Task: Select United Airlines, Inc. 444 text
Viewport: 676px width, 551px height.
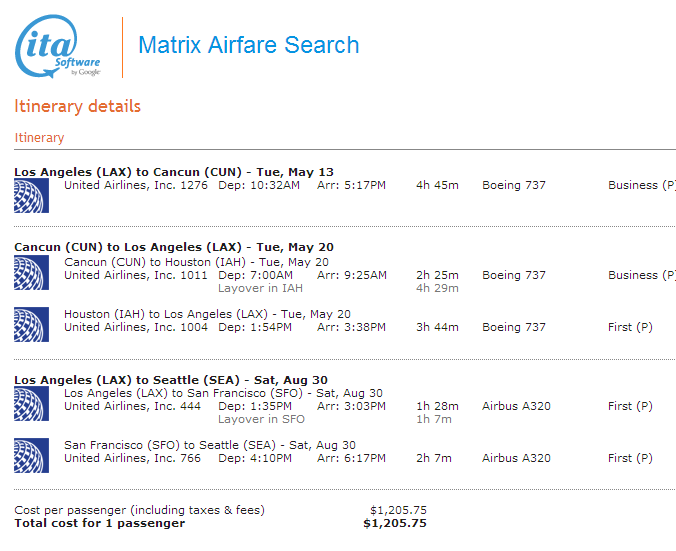Action: click(x=132, y=406)
